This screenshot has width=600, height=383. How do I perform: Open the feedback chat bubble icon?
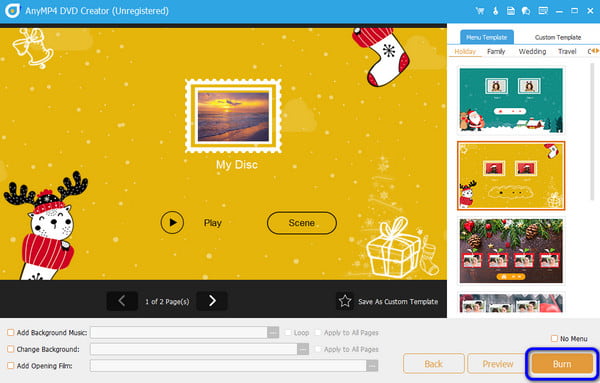pyautogui.click(x=526, y=11)
